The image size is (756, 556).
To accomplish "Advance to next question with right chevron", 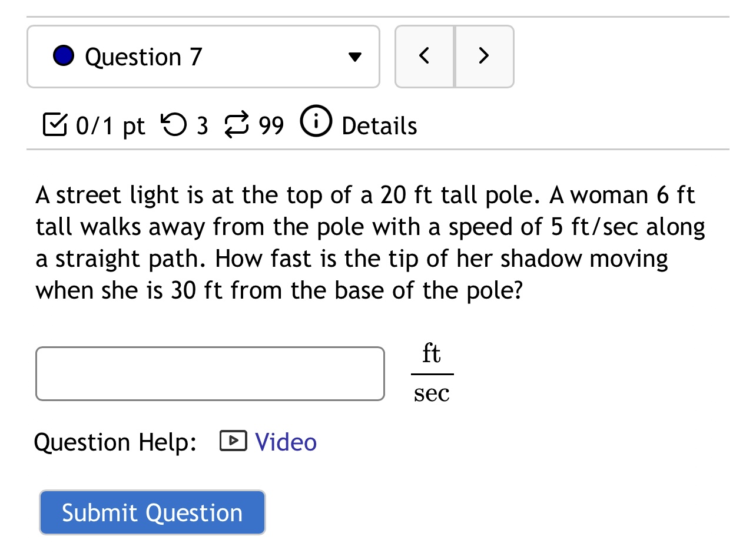I will (x=483, y=55).
